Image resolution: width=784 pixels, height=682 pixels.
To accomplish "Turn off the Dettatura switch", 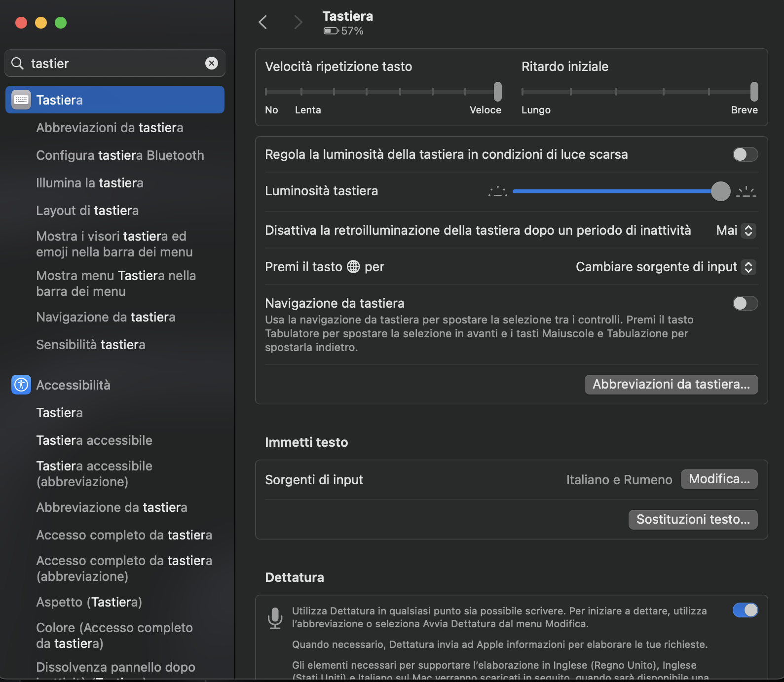I will [x=745, y=610].
